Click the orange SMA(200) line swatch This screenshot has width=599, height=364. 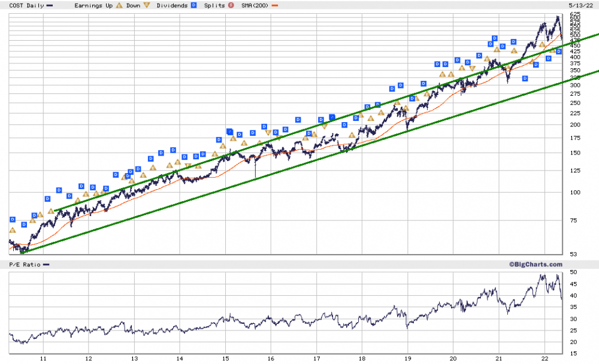click(x=275, y=6)
